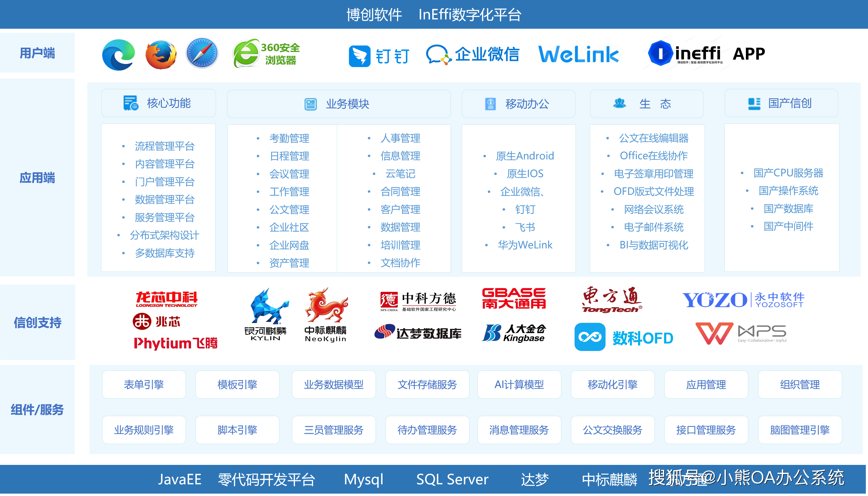Click the 组织管理 component box
The image size is (868, 496).
point(800,385)
